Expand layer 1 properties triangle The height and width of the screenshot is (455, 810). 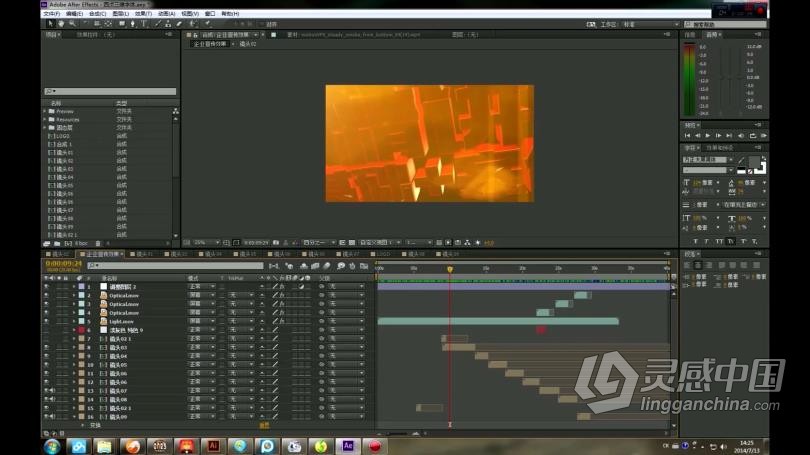[74, 287]
